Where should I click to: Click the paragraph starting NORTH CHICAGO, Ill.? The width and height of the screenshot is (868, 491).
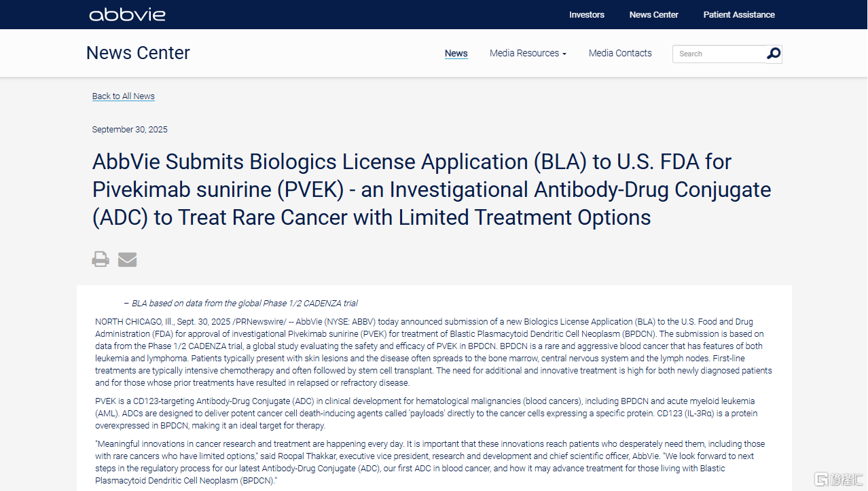(433, 352)
